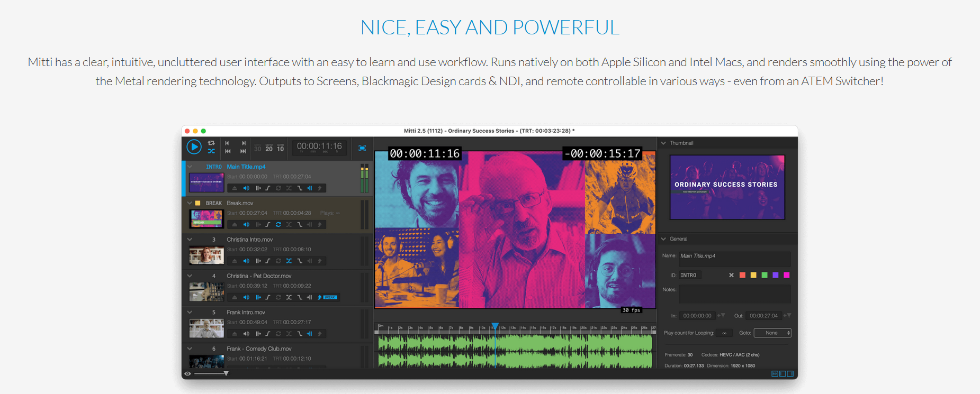
Task: Disable loop on Break.mov cue
Action: point(278,225)
